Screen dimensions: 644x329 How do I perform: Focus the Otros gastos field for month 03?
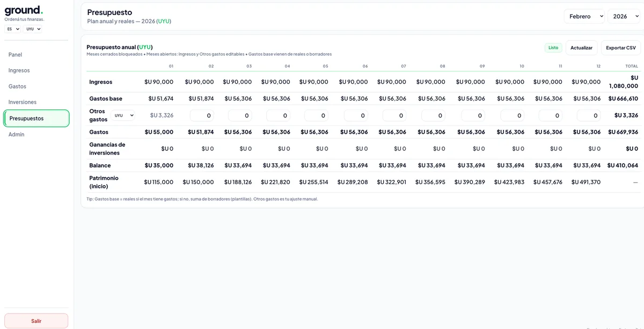click(x=240, y=115)
